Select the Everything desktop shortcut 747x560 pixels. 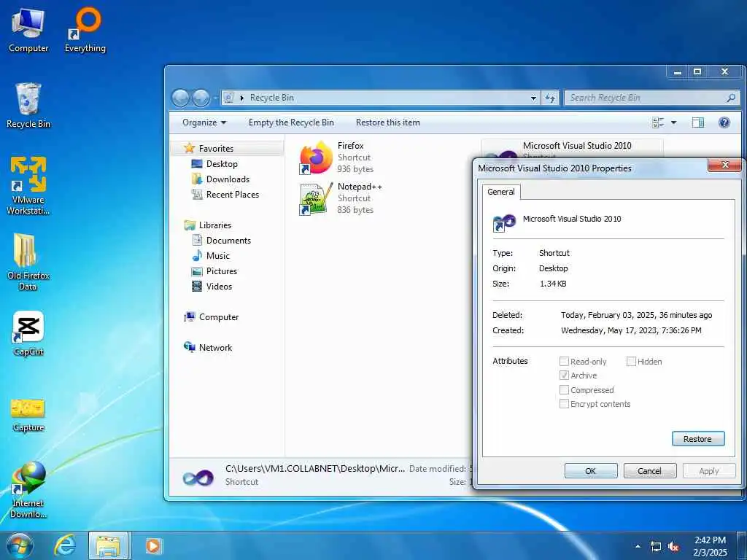click(85, 31)
